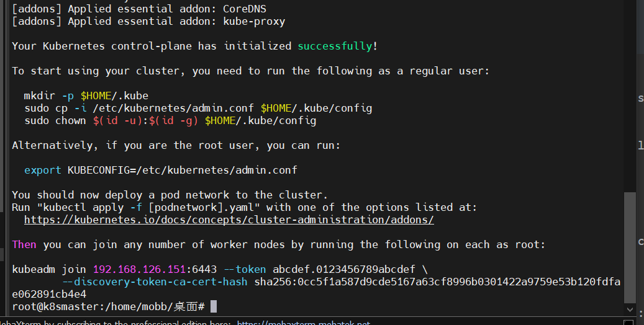This screenshot has height=325, width=644.
Task: Click the magenta "Then" word
Action: point(24,244)
